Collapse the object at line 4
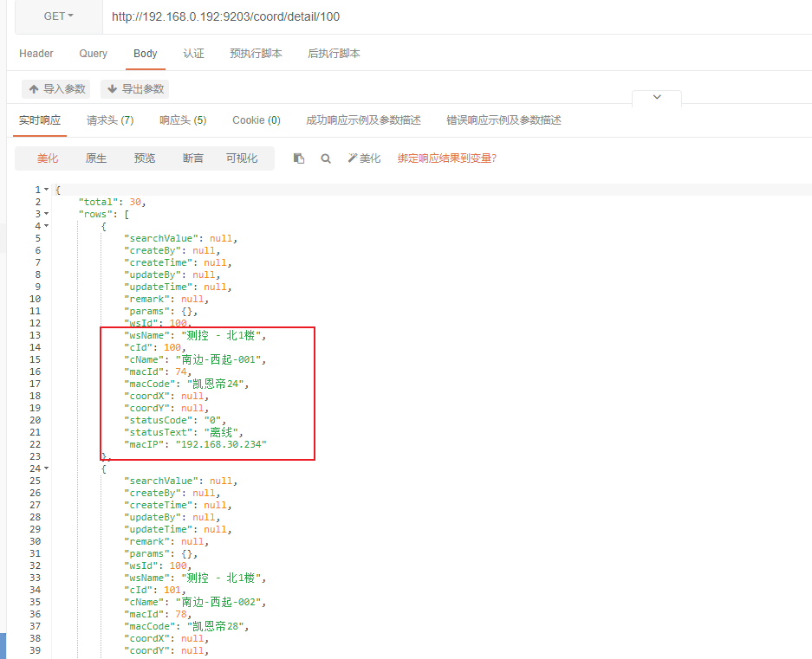 point(46,226)
